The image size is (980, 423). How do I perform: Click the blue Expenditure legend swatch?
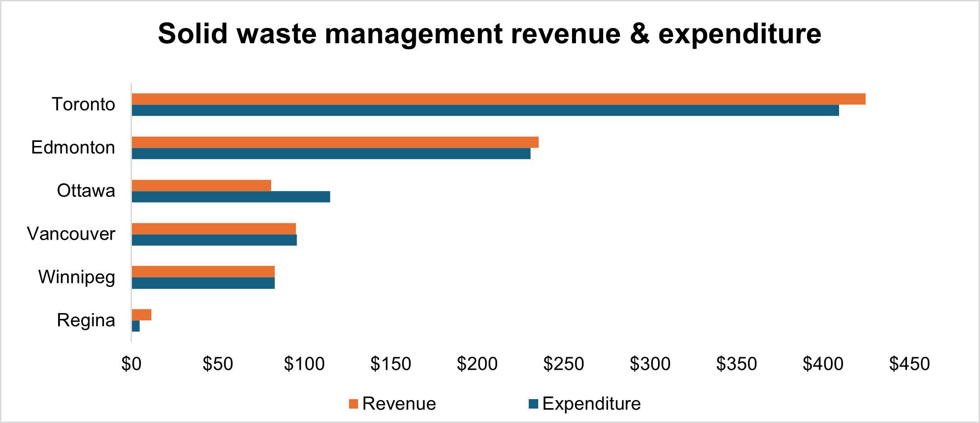point(534,404)
